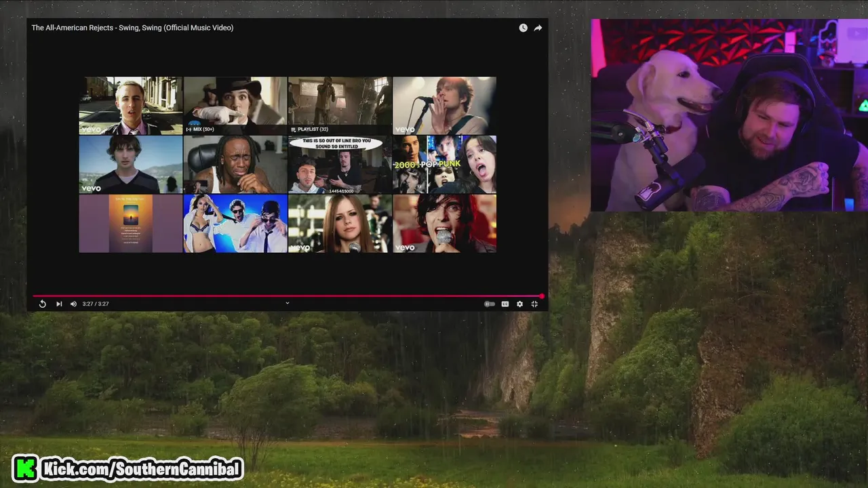Open the Share arrow icon

point(538,28)
